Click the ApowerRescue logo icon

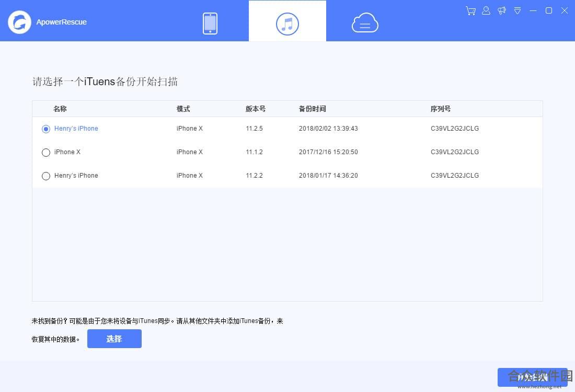(x=19, y=22)
